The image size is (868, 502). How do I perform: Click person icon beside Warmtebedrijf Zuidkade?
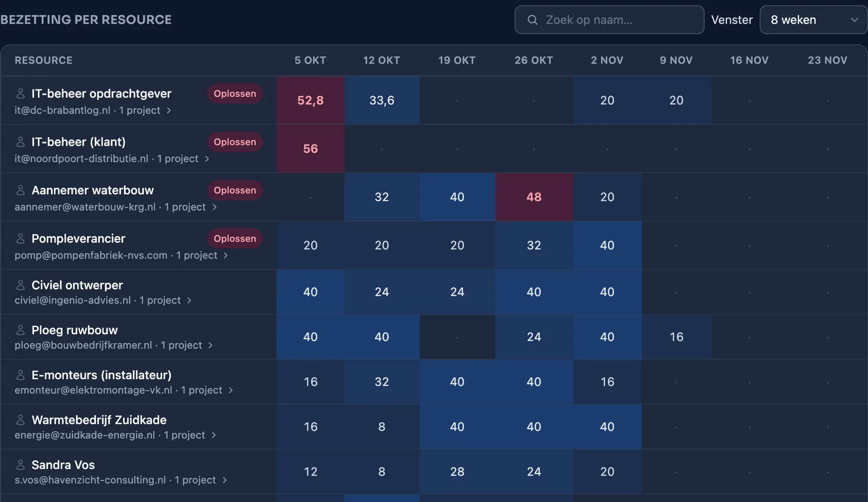(20, 420)
